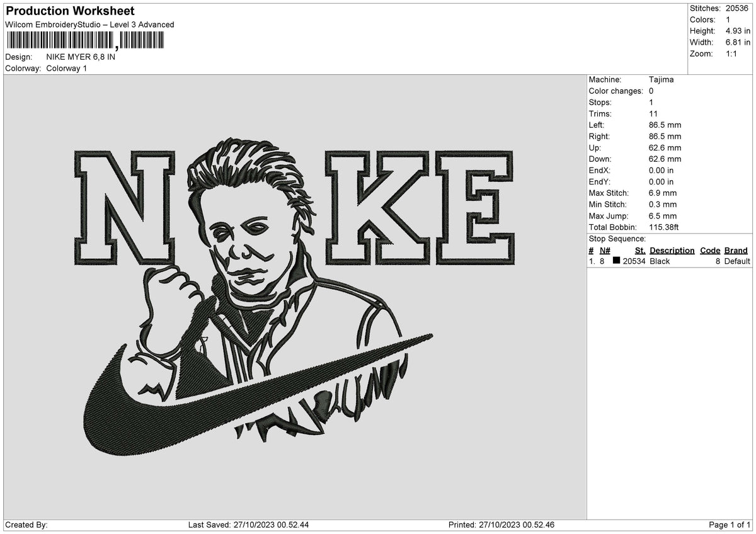
Task: Click the black color swatch in Stop Sequence
Action: (617, 261)
